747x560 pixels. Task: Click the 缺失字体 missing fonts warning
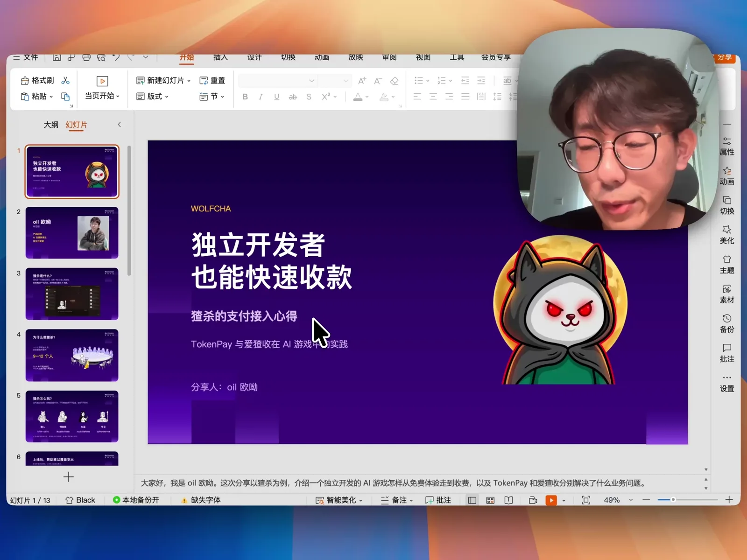coord(201,500)
